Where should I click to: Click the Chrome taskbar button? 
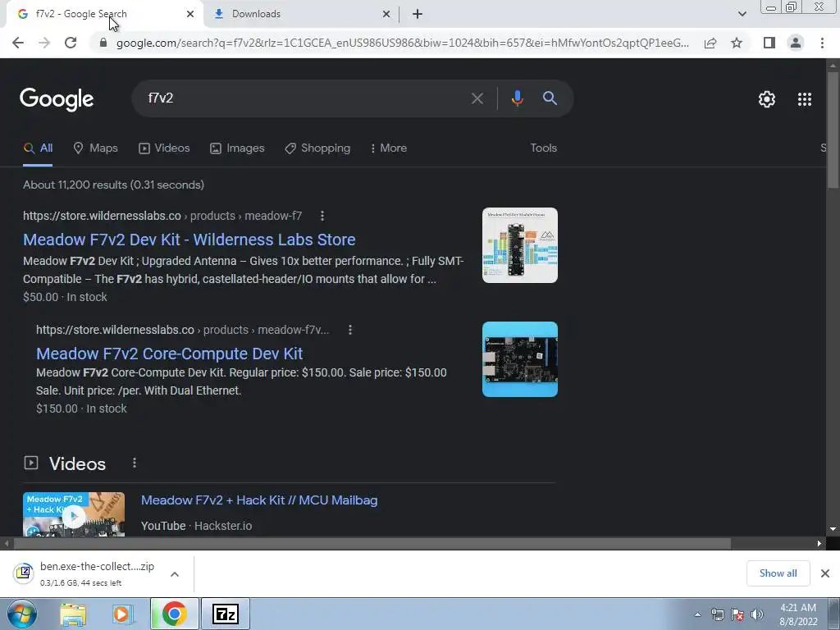point(174,614)
